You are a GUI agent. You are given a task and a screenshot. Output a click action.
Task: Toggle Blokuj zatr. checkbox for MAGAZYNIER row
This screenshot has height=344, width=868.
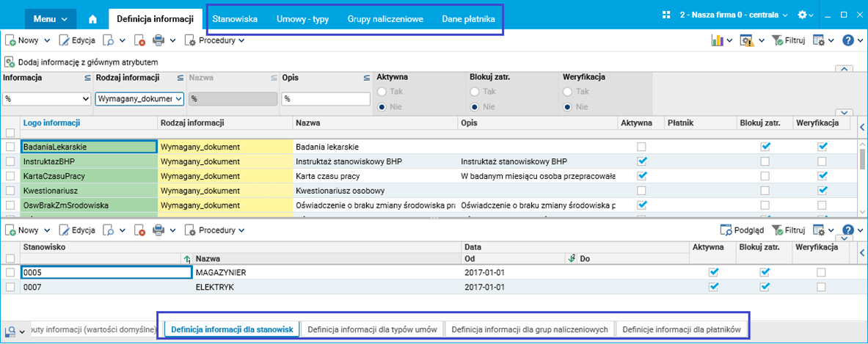(x=765, y=272)
